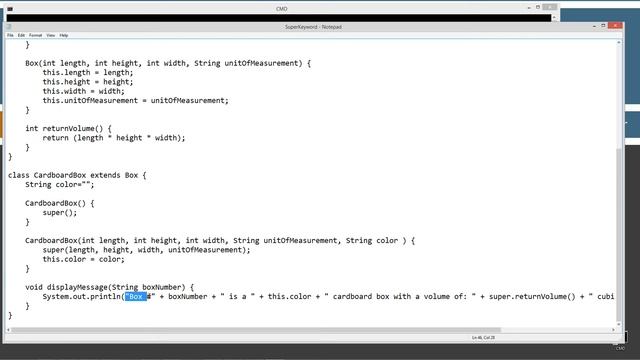The image size is (640, 360).
Task: Click the CMD window scrollbar up arrow
Action: pyautogui.click(x=554, y=18)
